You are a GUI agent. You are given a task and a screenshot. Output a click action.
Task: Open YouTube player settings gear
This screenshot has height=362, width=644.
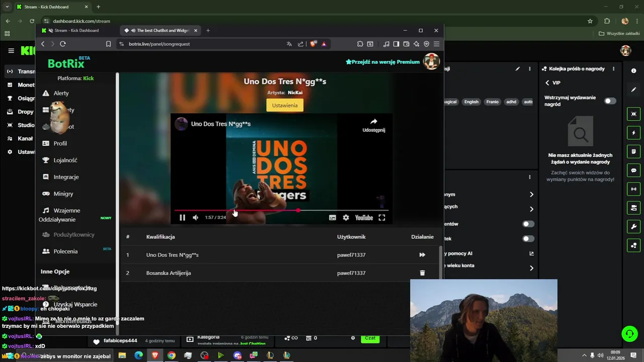(x=346, y=218)
